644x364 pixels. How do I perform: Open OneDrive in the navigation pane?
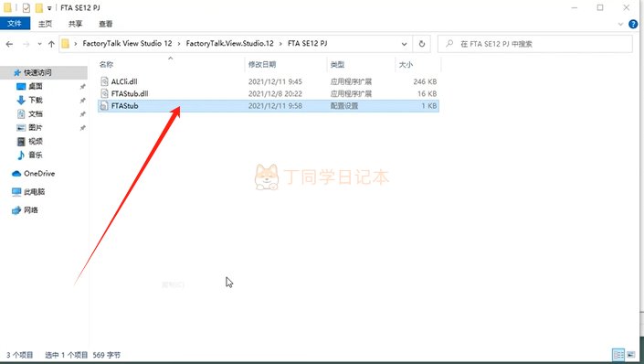pyautogui.click(x=39, y=174)
